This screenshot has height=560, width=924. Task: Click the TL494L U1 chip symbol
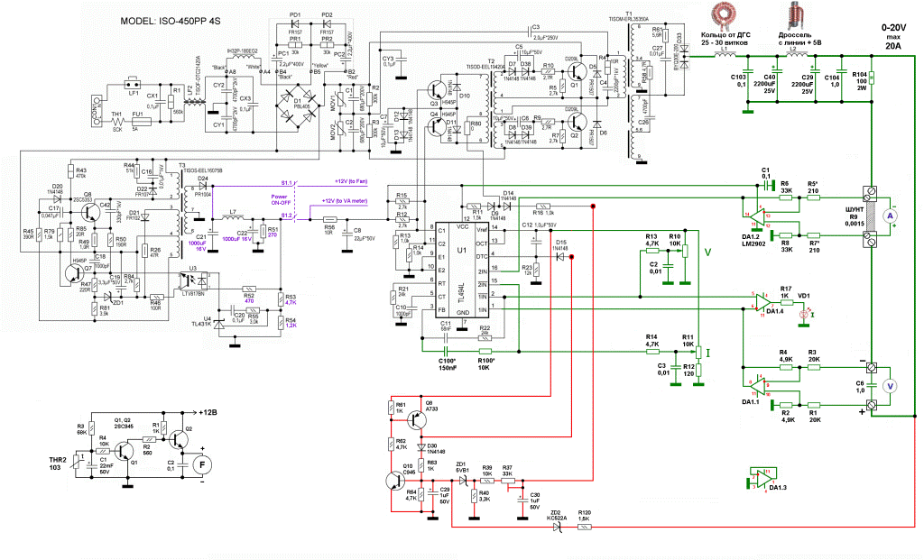click(x=463, y=271)
